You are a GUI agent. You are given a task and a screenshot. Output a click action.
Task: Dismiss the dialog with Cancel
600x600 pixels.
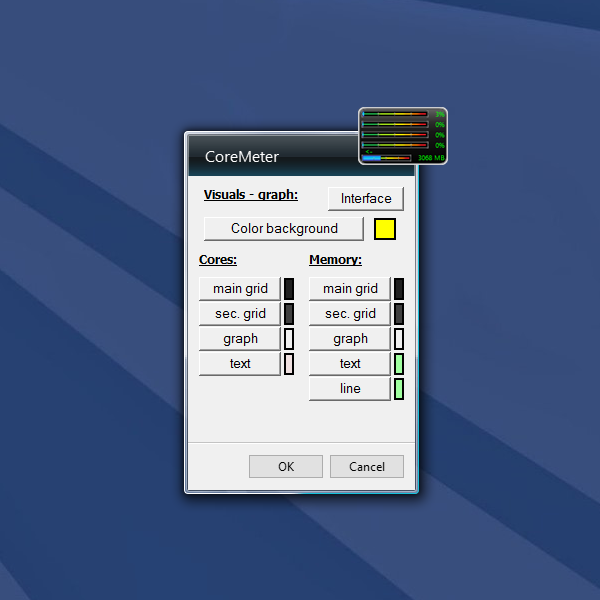pos(367,467)
